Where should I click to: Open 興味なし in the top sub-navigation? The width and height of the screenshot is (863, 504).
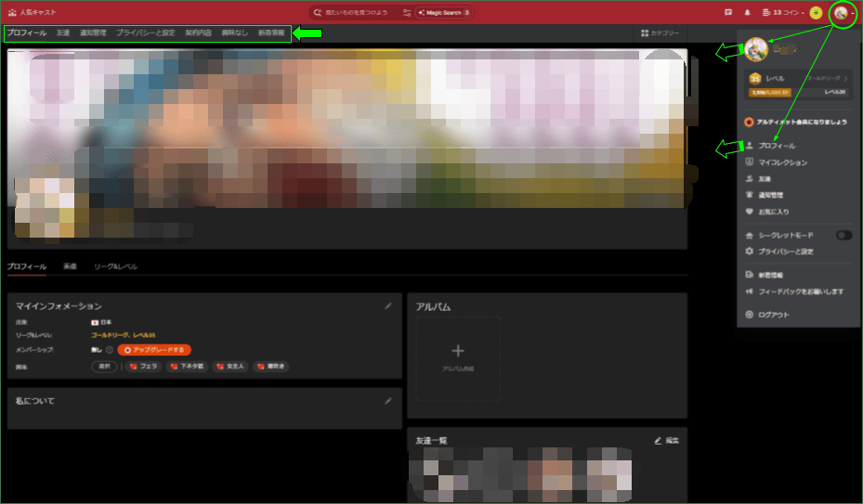click(x=235, y=33)
